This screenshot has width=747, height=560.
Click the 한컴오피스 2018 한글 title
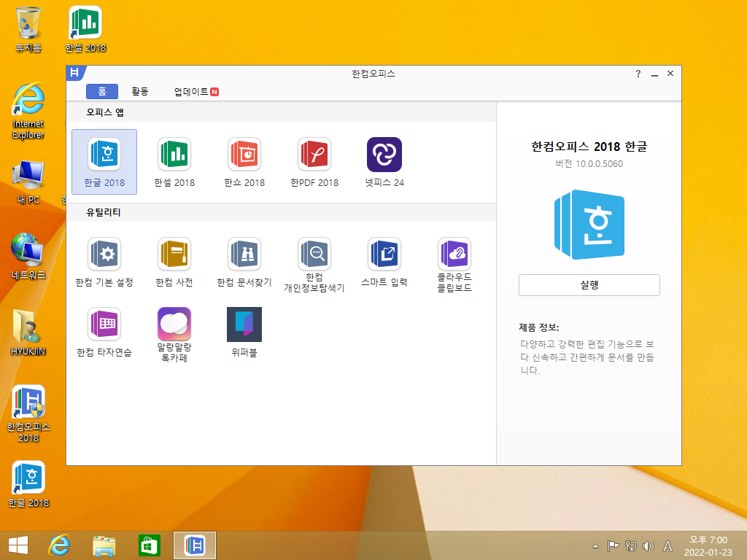tap(589, 147)
